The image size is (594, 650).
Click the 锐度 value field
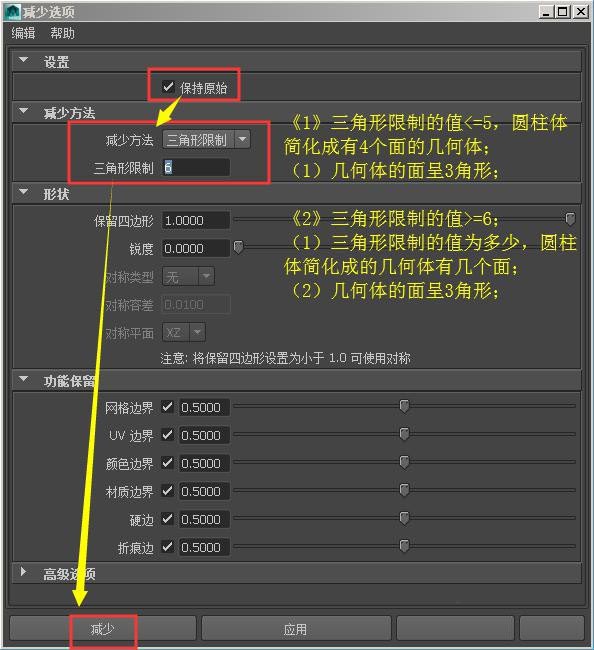196,248
